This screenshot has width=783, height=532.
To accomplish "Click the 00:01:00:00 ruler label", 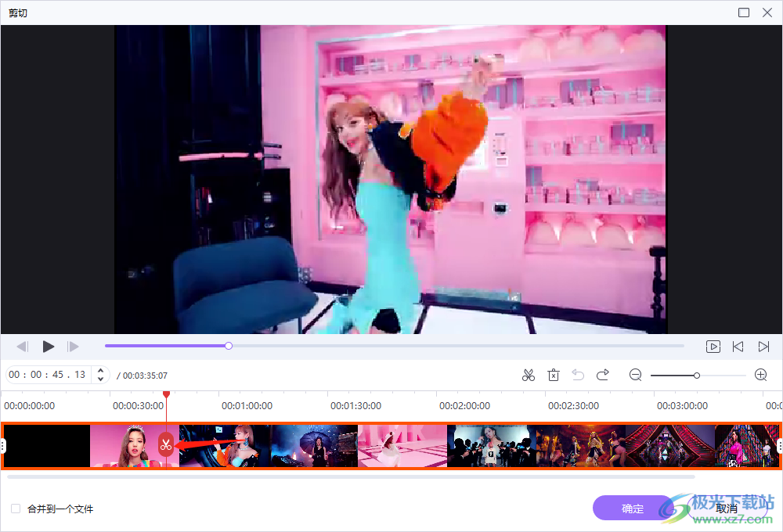I will [x=247, y=406].
